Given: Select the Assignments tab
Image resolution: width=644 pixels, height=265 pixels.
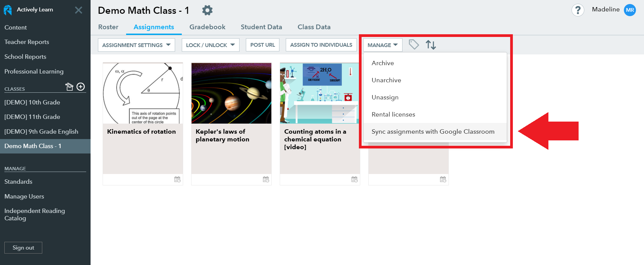Looking at the screenshot, I should tap(154, 27).
